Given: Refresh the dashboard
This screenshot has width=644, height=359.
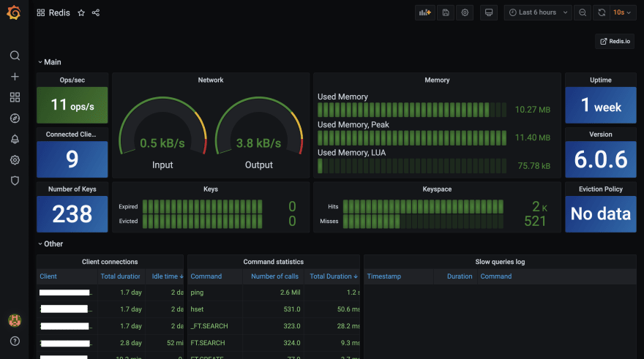Looking at the screenshot, I should [x=602, y=12].
